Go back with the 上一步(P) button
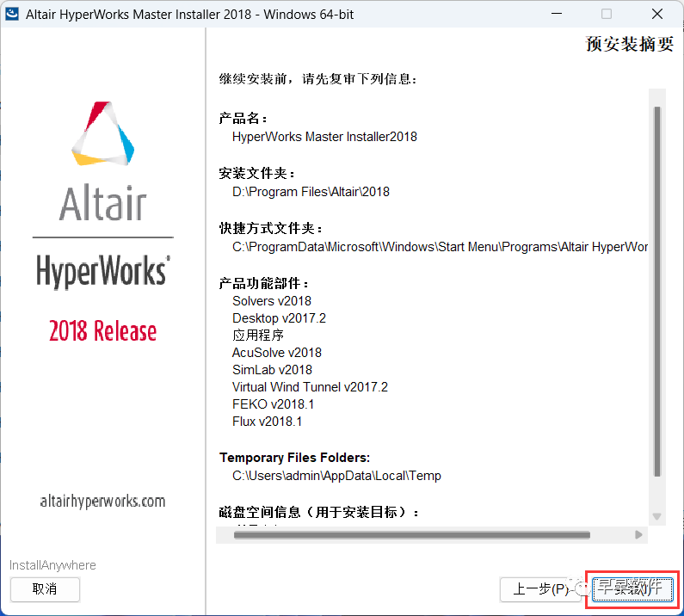Image resolution: width=684 pixels, height=616 pixels. [x=541, y=589]
